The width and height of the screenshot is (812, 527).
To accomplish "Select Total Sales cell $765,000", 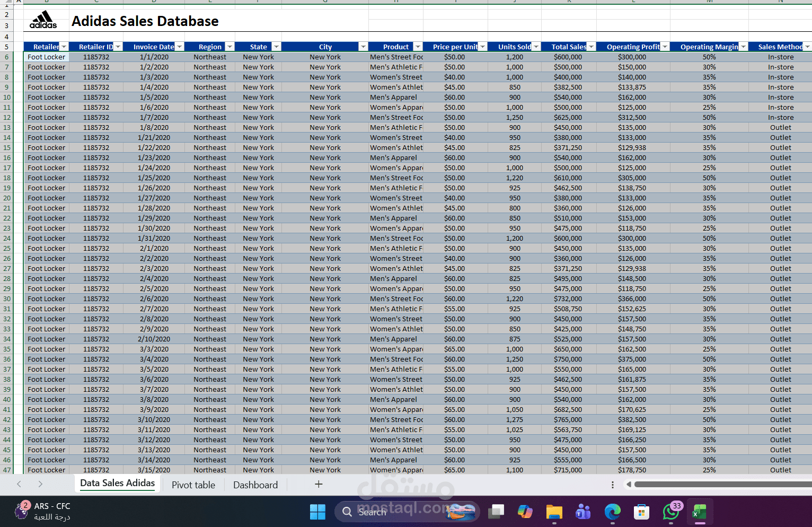I will (569, 419).
